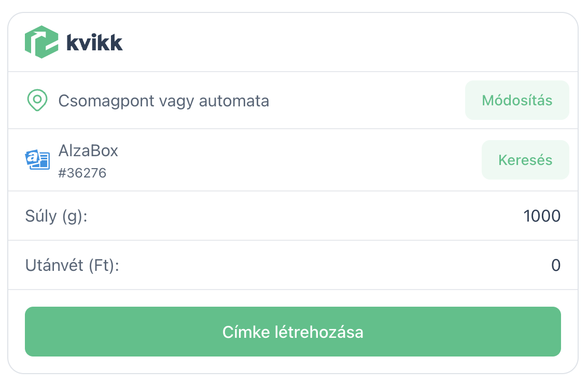Click the blue AlzaBox logo icon

pos(37,159)
